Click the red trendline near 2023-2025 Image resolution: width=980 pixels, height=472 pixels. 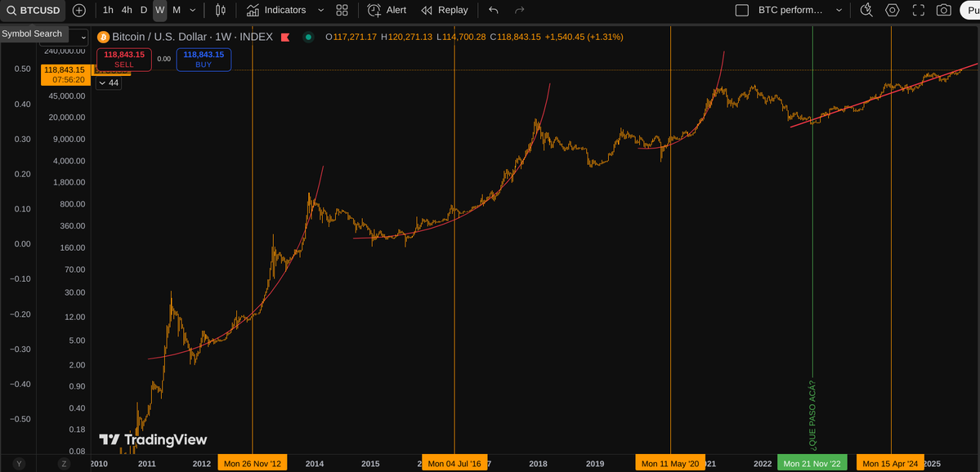pos(883,95)
